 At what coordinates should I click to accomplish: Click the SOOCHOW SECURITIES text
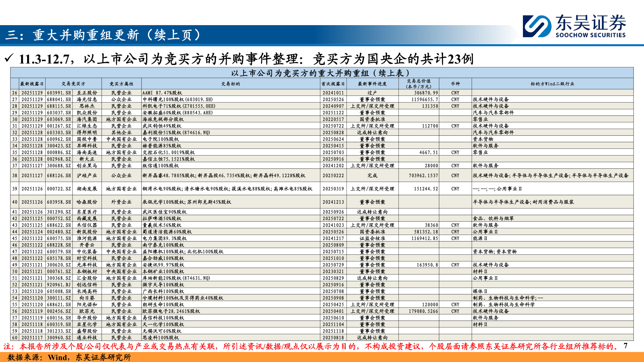click(x=590, y=35)
